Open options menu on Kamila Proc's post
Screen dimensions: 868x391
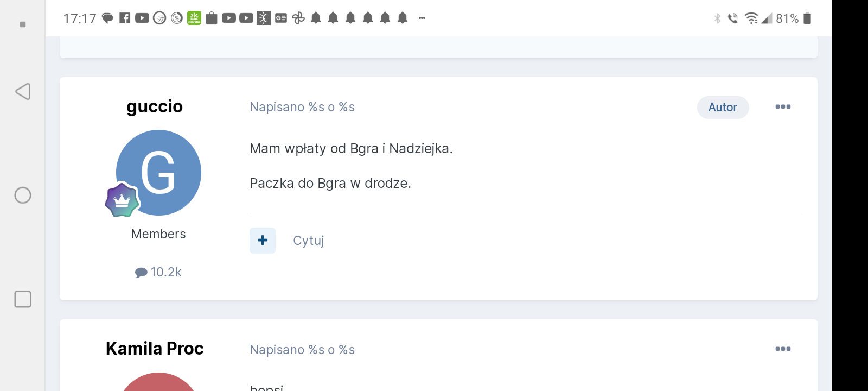tap(782, 349)
